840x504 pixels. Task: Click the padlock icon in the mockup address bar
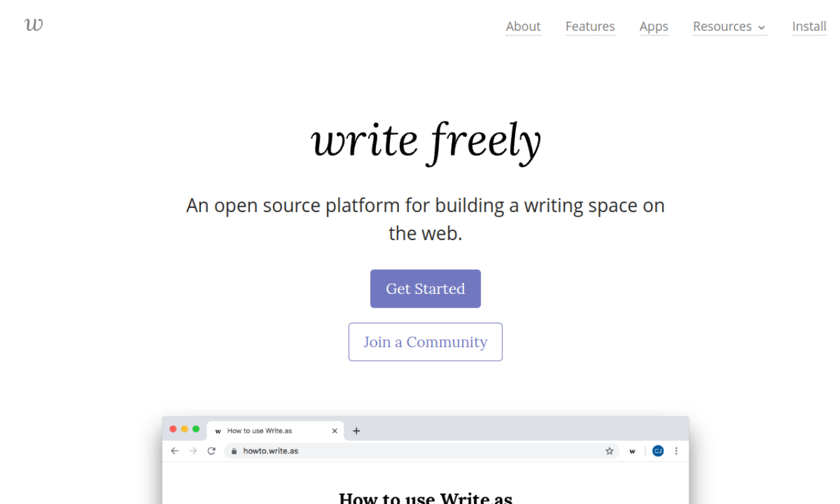tap(234, 451)
